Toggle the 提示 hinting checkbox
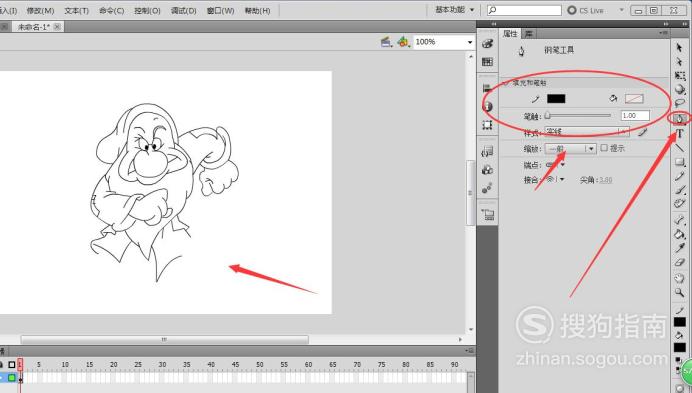The image size is (692, 393). tap(604, 148)
